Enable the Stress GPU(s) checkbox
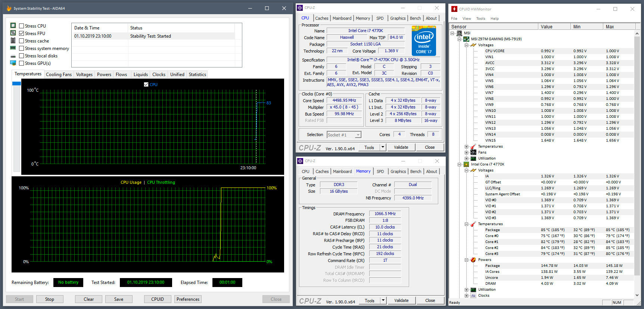 pos(22,63)
